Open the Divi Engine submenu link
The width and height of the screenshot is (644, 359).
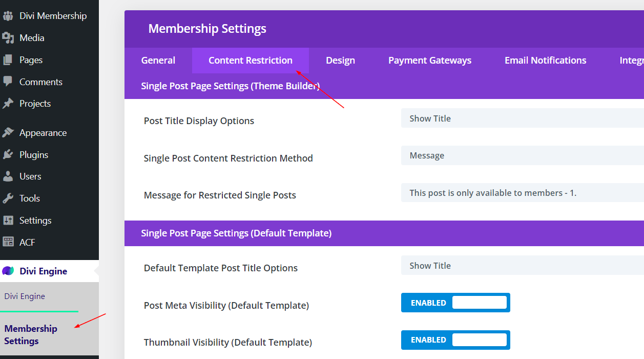(x=25, y=296)
